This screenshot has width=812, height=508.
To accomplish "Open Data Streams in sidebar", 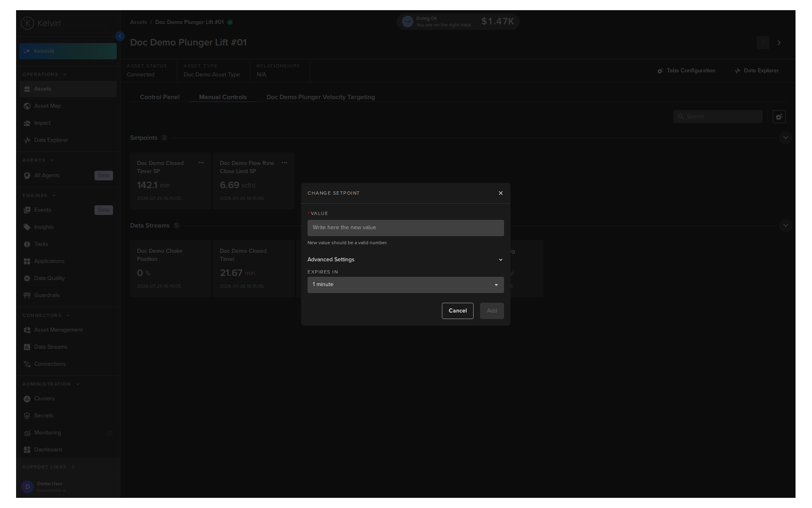I will click(x=68, y=347).
